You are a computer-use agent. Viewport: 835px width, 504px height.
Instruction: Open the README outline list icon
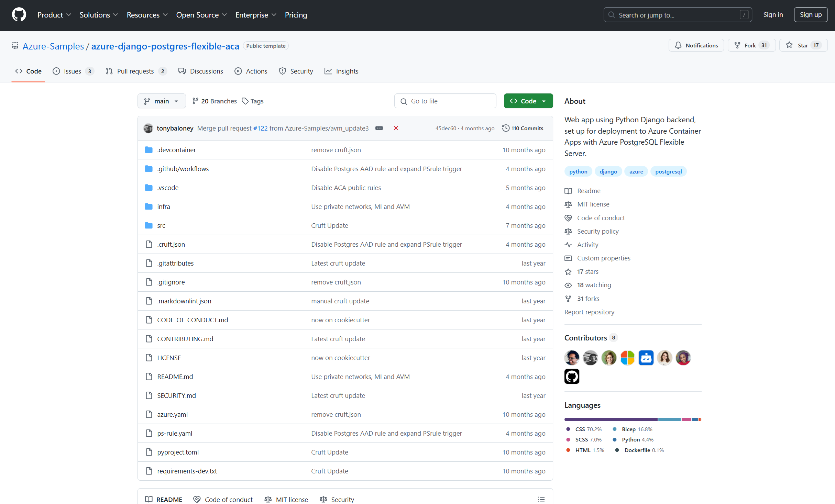tap(541, 499)
